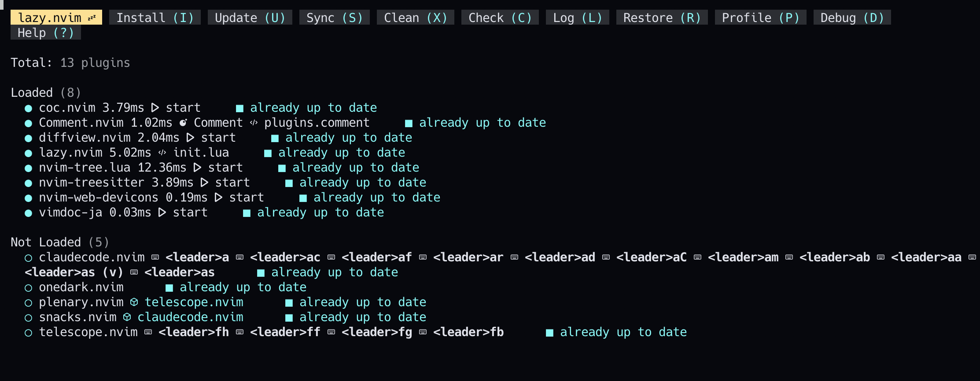Click the square status icon beside vimdoc-ja

point(247,213)
